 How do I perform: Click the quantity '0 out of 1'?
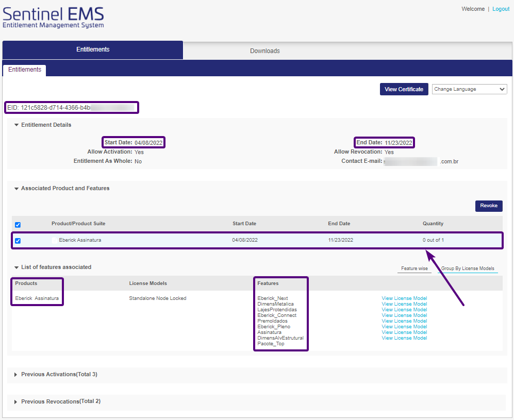tap(433, 240)
